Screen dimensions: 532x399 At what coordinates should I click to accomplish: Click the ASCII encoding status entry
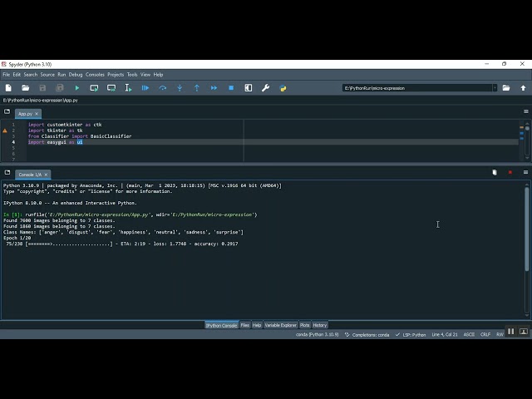[x=469, y=334]
